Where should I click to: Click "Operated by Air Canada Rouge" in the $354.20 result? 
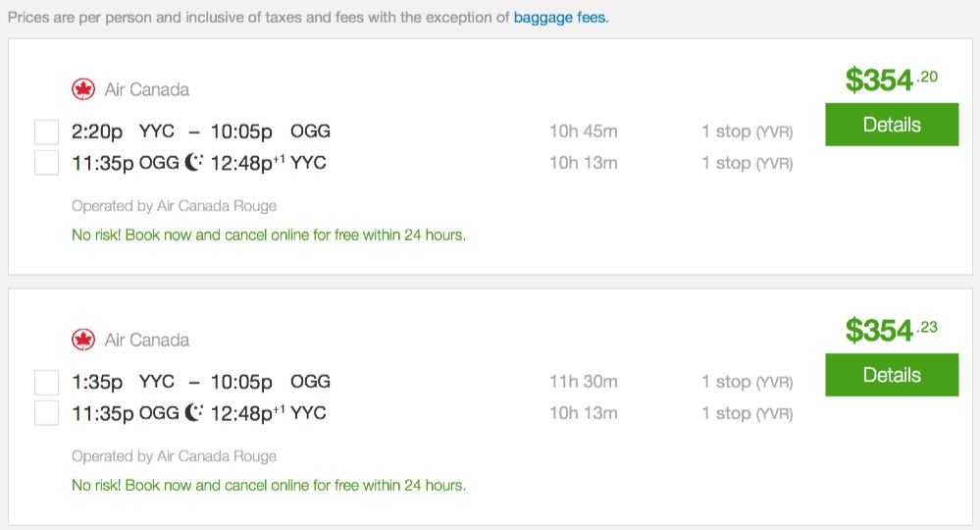point(174,206)
